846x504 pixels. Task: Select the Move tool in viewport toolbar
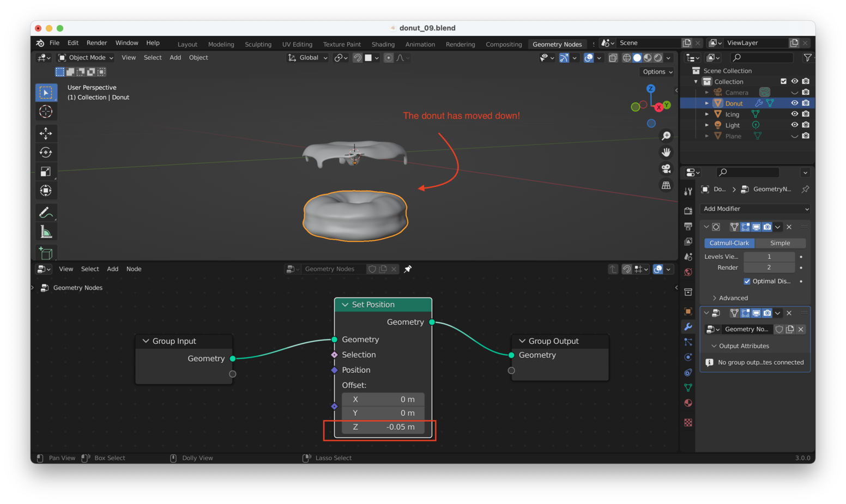46,133
